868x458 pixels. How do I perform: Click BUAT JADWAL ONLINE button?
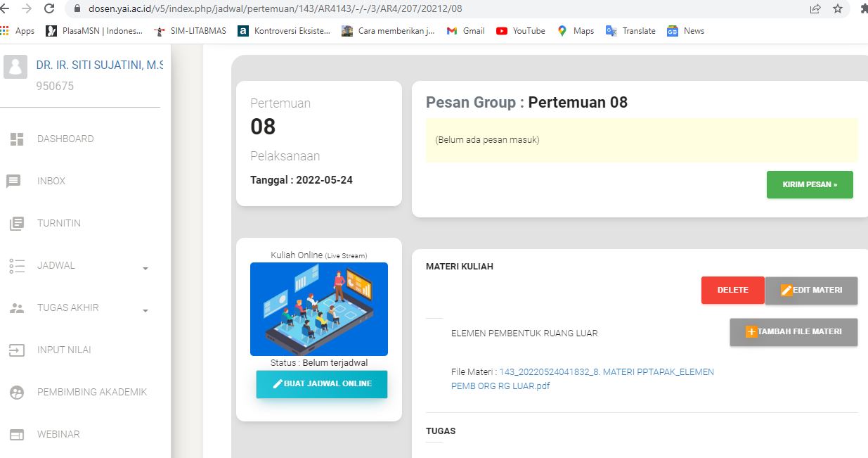[321, 384]
